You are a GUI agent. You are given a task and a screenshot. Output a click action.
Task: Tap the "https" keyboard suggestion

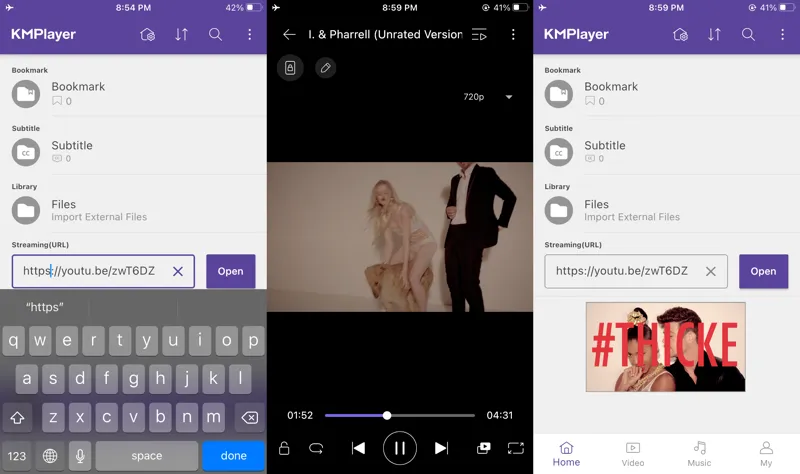click(x=45, y=307)
